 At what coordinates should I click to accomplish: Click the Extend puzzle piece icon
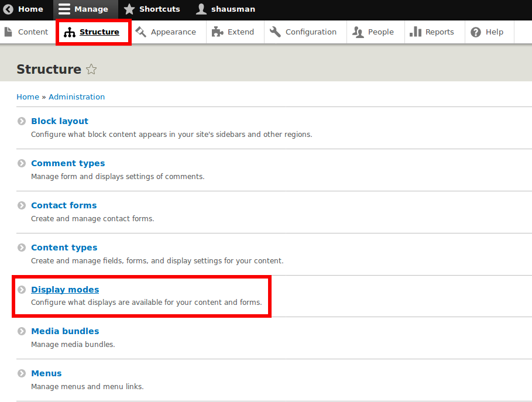coord(218,32)
